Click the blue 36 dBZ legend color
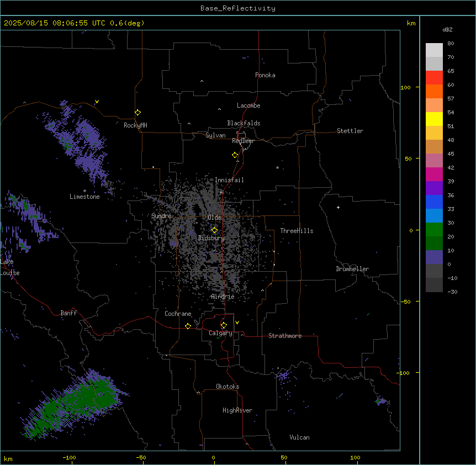 point(434,202)
